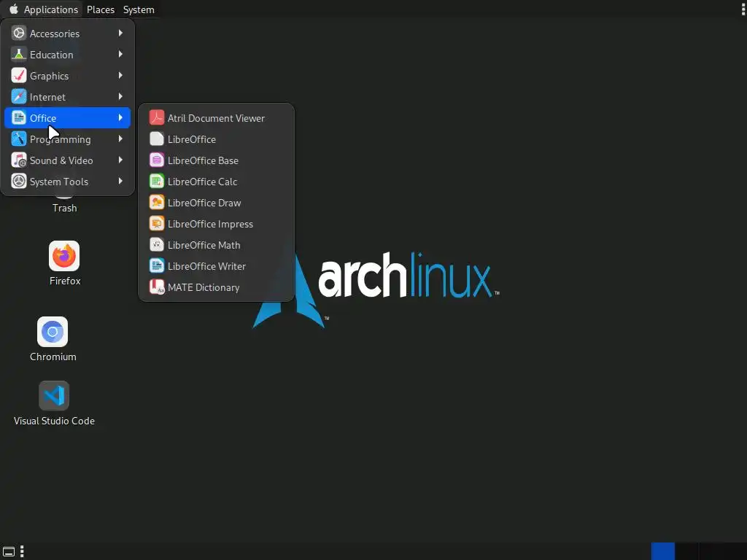
Task: Click the top-right panel handle dots
Action: pos(743,9)
